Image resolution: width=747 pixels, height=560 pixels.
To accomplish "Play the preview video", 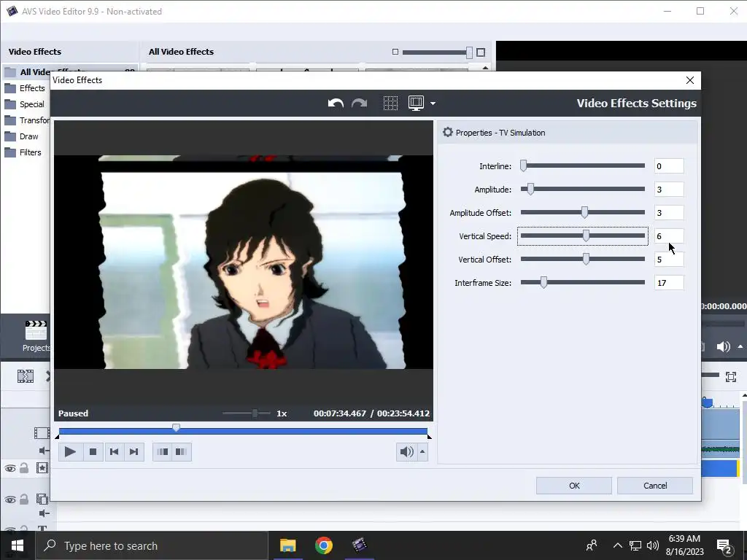I will 70,452.
